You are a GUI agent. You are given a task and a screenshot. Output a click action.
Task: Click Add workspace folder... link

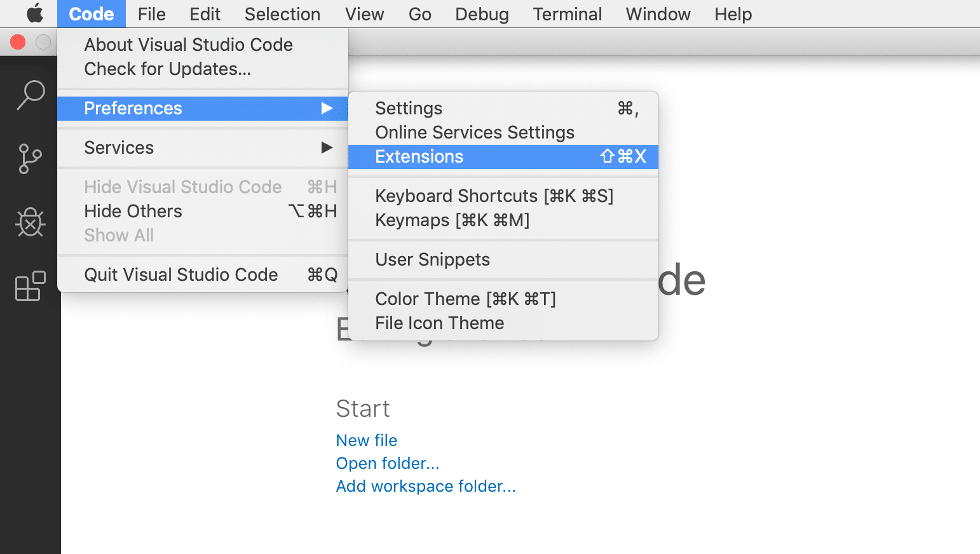426,486
